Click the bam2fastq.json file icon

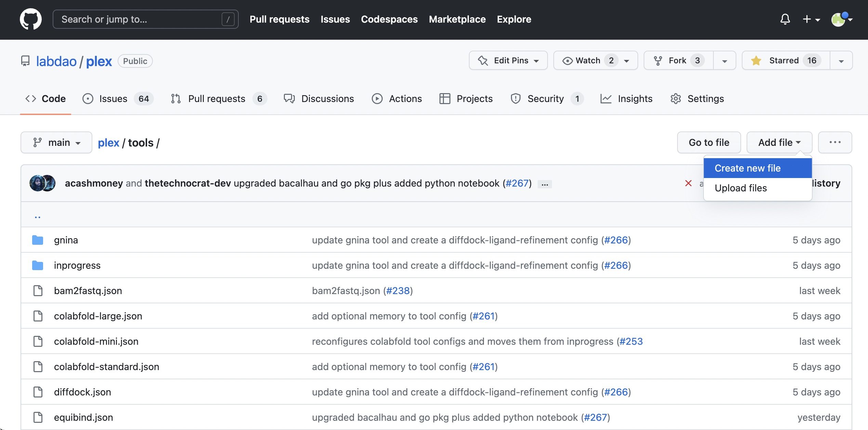(38, 291)
